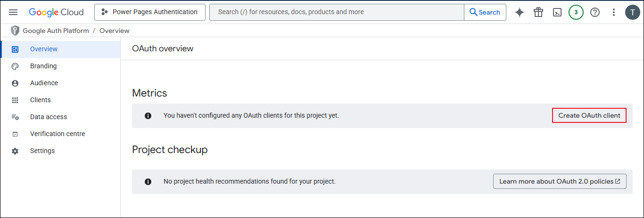The width and height of the screenshot is (644, 218).
Task: Click the Branding palette icon
Action: (15, 66)
